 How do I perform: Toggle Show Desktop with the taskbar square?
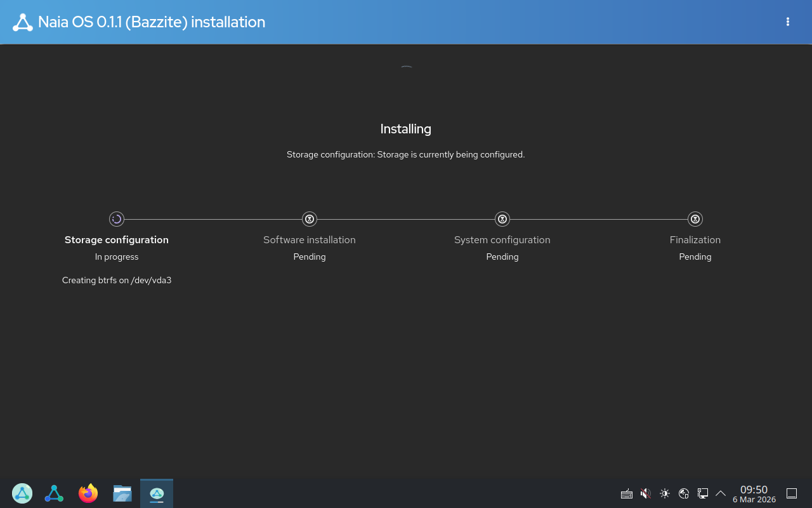pos(791,493)
